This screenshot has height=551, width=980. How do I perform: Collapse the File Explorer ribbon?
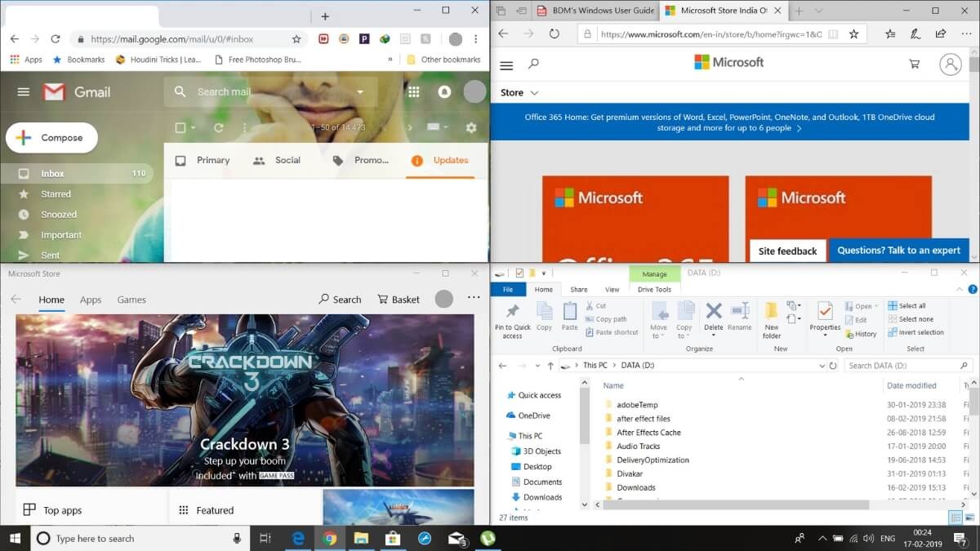click(x=960, y=289)
